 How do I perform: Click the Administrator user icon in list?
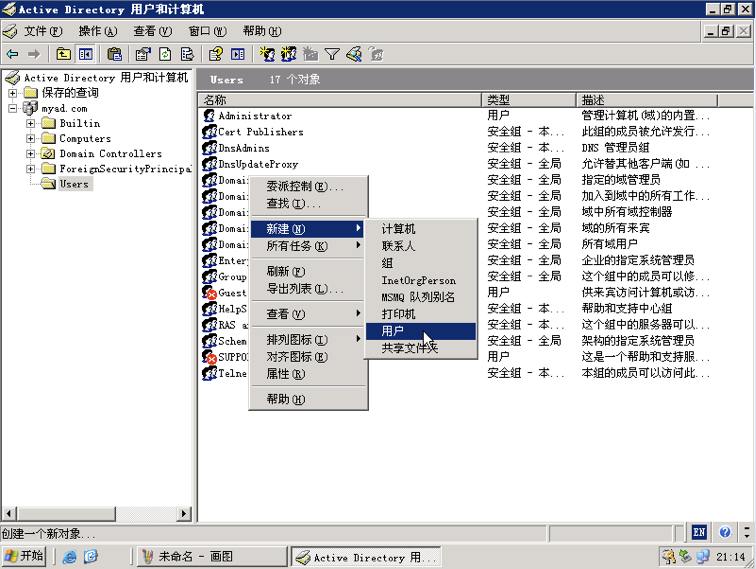pyautogui.click(x=209, y=116)
